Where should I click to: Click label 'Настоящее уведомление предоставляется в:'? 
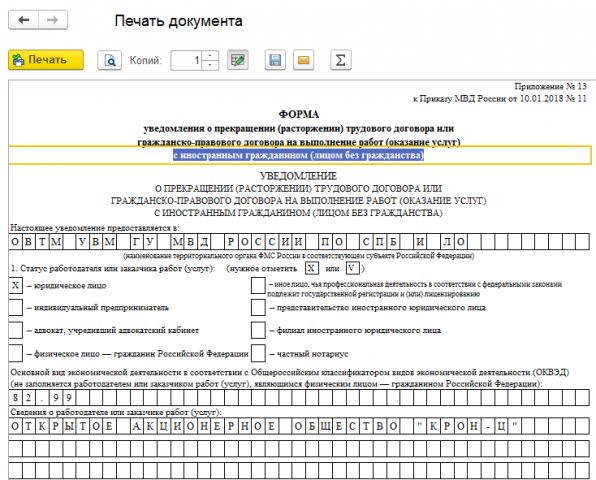(x=95, y=228)
